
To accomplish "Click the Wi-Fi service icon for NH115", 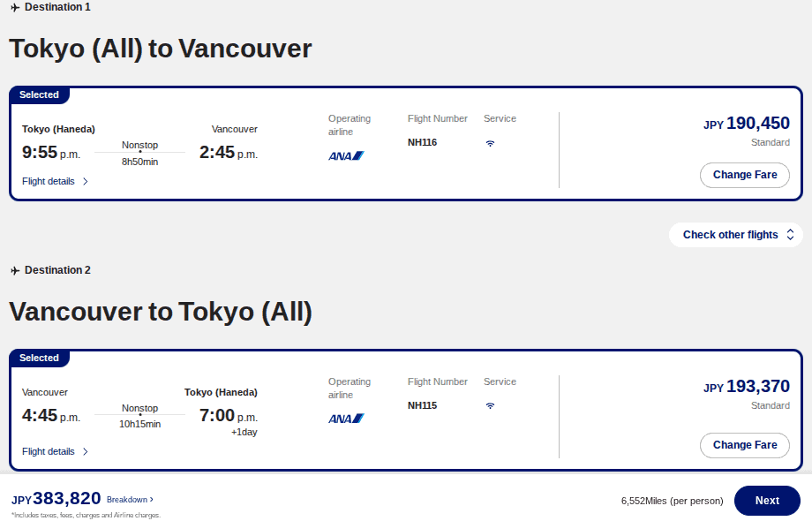I will (490, 405).
